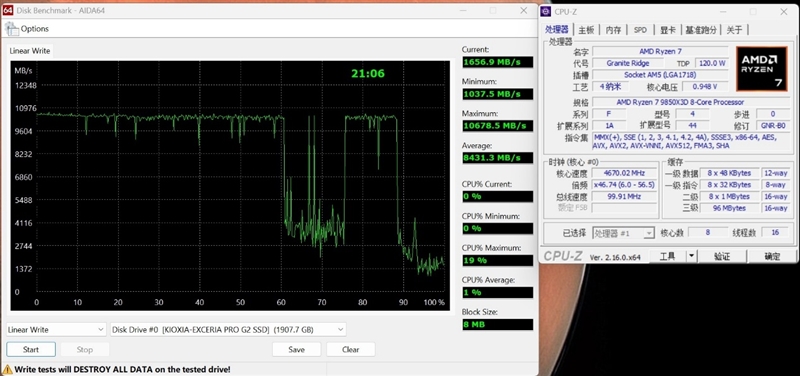This screenshot has width=800, height=376.
Task: Click the 0.948 V core voltage field
Action: [x=706, y=86]
